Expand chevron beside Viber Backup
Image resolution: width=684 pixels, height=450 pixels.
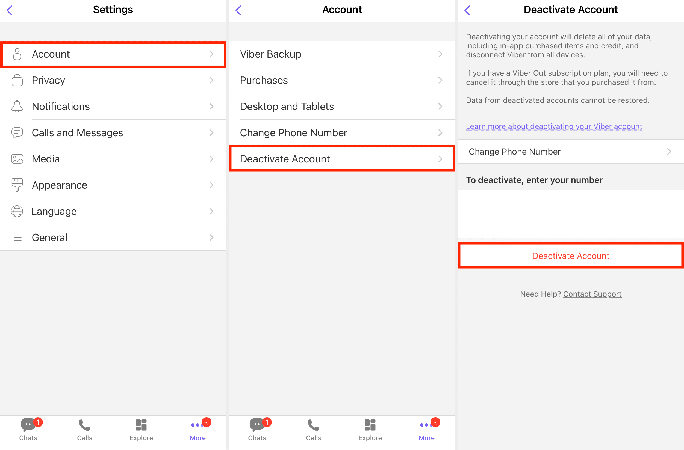coord(440,54)
